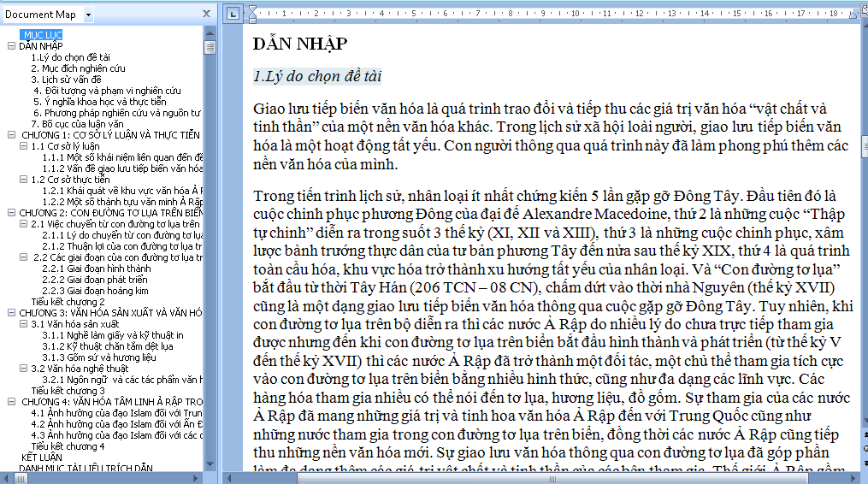Click the tab selector button beside ruler
The height and width of the screenshot is (484, 868).
tap(233, 14)
